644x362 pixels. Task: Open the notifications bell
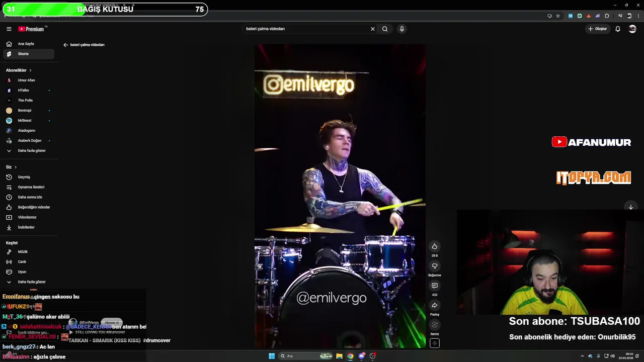(618, 29)
